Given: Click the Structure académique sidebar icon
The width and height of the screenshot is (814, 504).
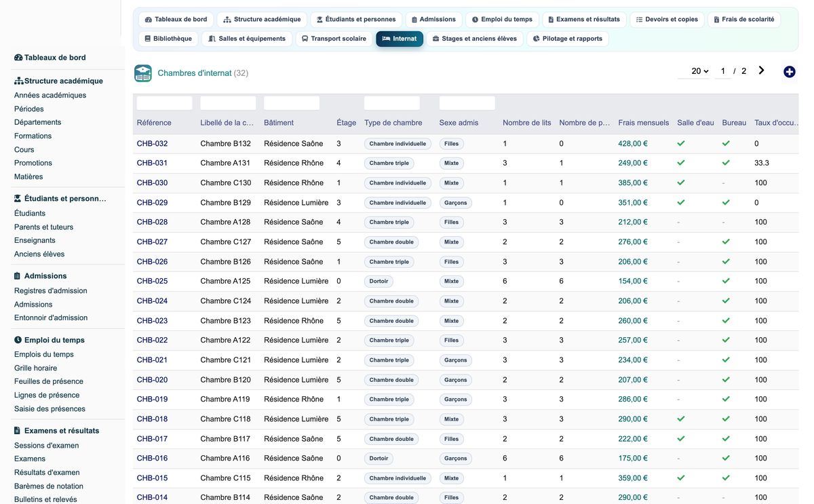Looking at the screenshot, I should [18, 81].
